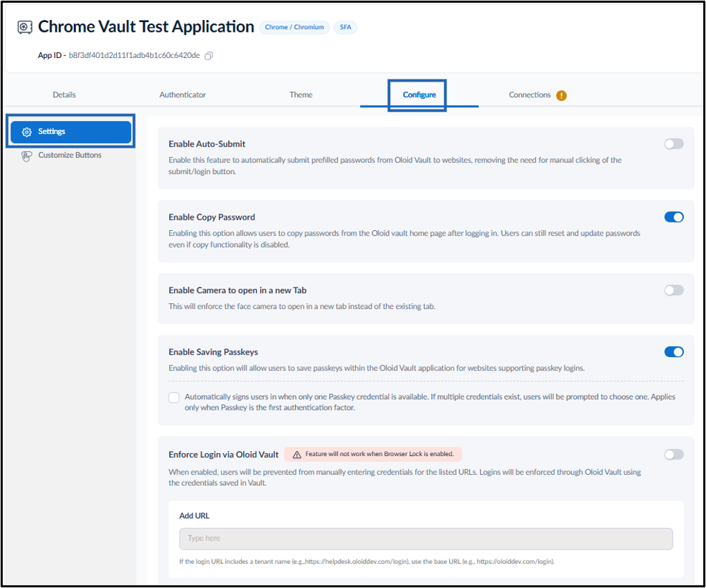Click the warning triangle in the Browser Lock notice

(297, 455)
